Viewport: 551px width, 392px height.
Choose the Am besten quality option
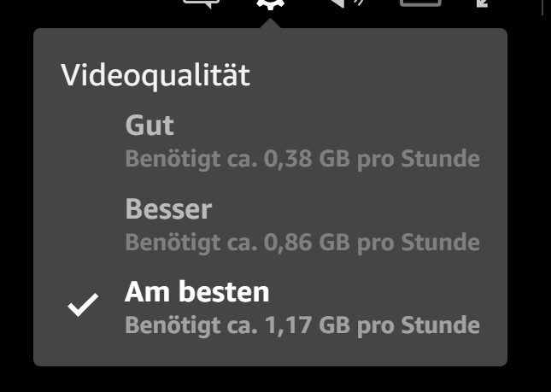click(x=270, y=307)
